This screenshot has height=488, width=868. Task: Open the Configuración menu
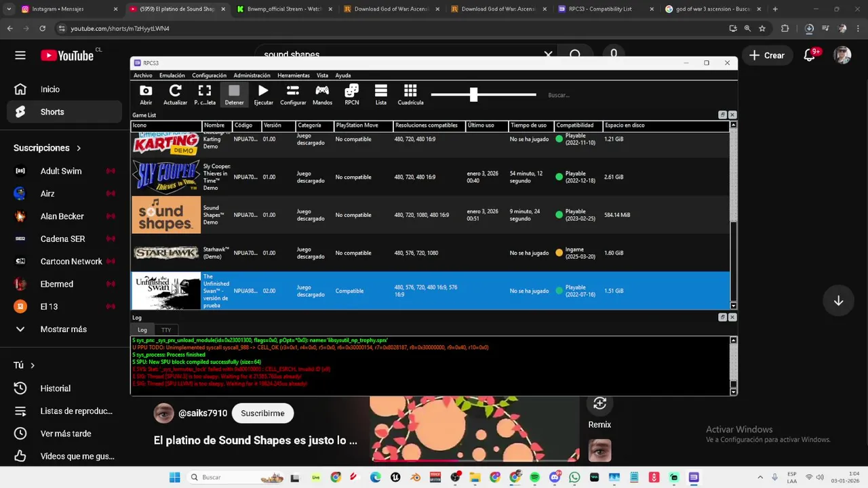[x=209, y=75]
